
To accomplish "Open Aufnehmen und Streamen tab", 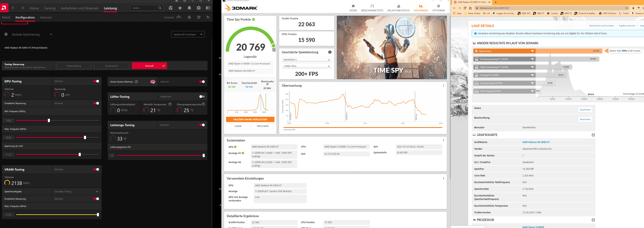I will (x=80, y=8).
